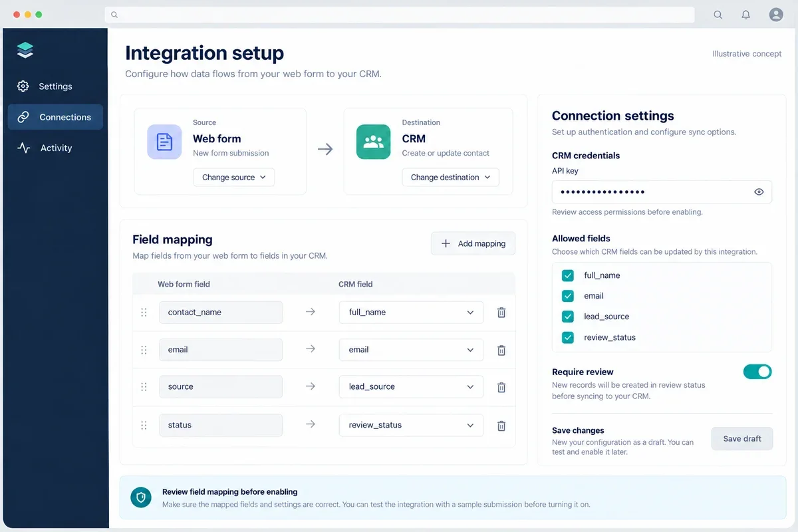The height and width of the screenshot is (532, 798).
Task: Click 'Review access permissions before enabling' text
Action: (627, 212)
